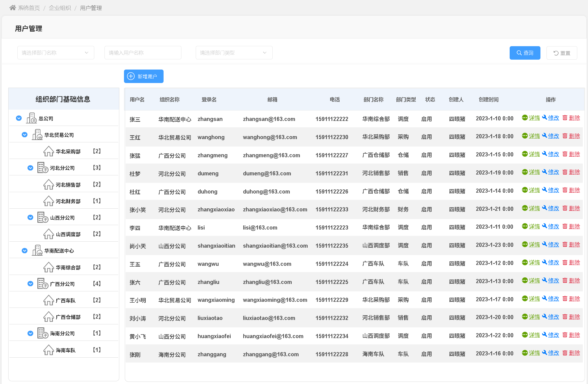Open the 请选择部门类型 dropdown
Viewport: 588px width, 384px height.
(234, 53)
